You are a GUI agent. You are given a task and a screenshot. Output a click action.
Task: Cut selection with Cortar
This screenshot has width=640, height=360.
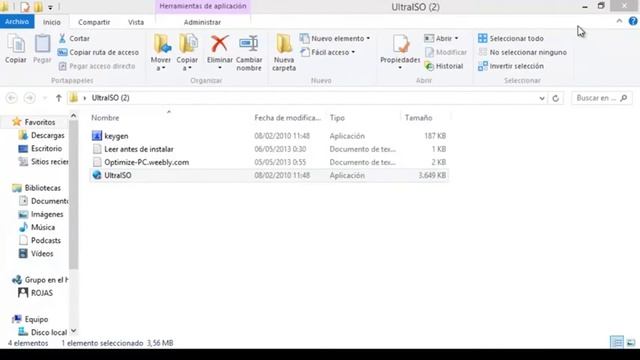pos(74,38)
